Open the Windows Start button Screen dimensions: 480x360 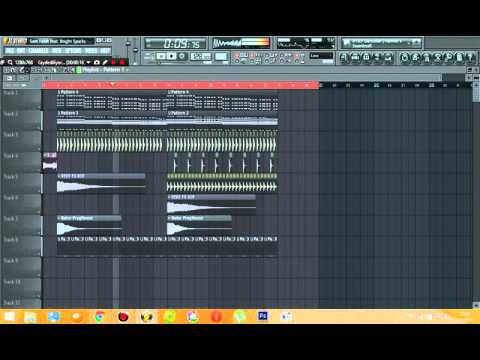[10, 316]
